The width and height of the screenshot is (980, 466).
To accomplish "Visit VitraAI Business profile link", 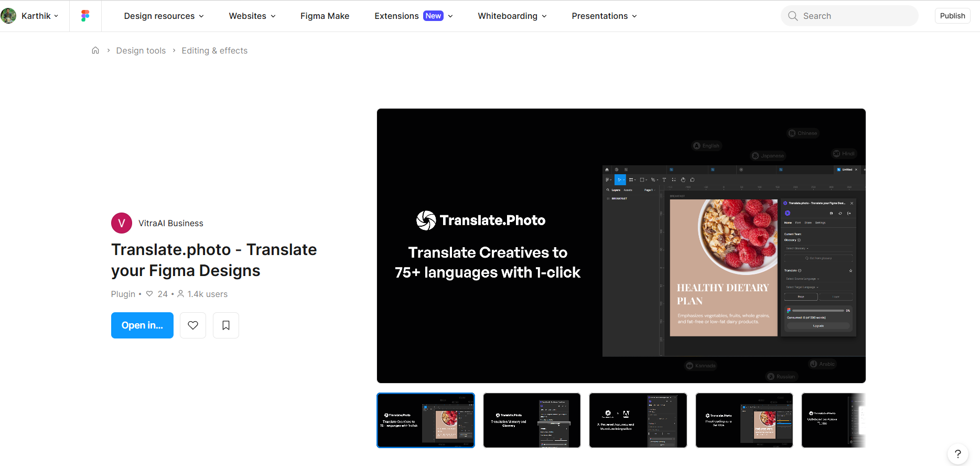I will (171, 223).
